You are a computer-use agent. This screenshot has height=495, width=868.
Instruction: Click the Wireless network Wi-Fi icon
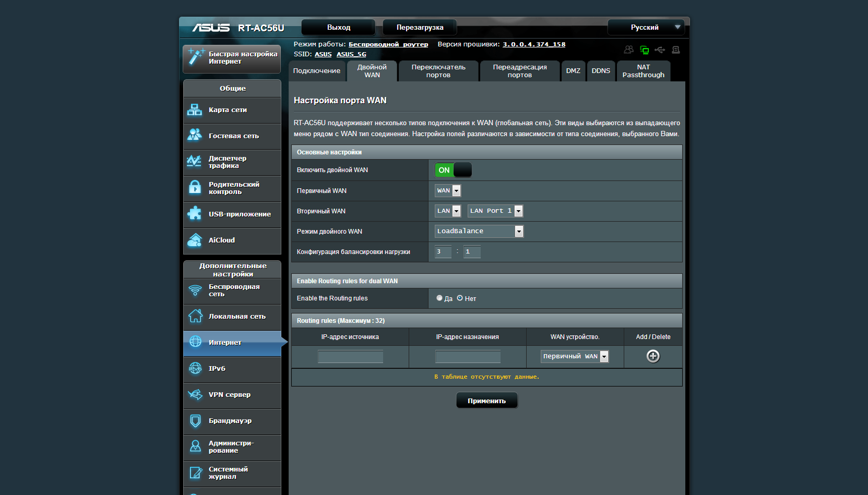click(x=195, y=290)
